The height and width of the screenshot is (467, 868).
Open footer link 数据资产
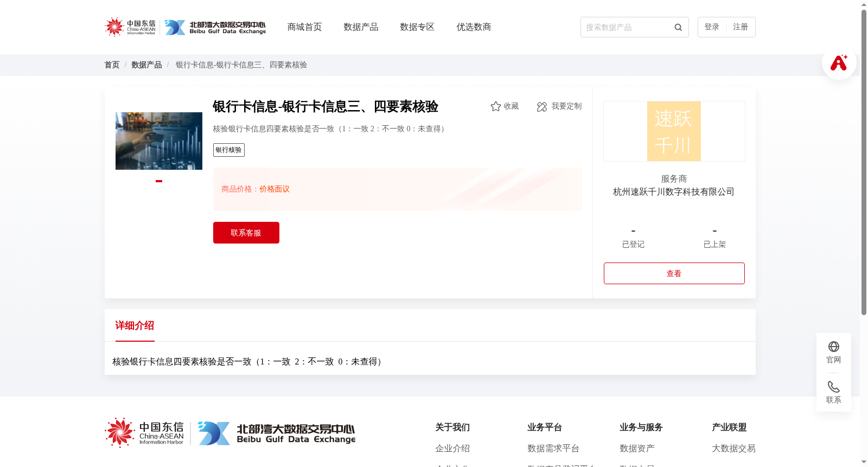coord(637,449)
